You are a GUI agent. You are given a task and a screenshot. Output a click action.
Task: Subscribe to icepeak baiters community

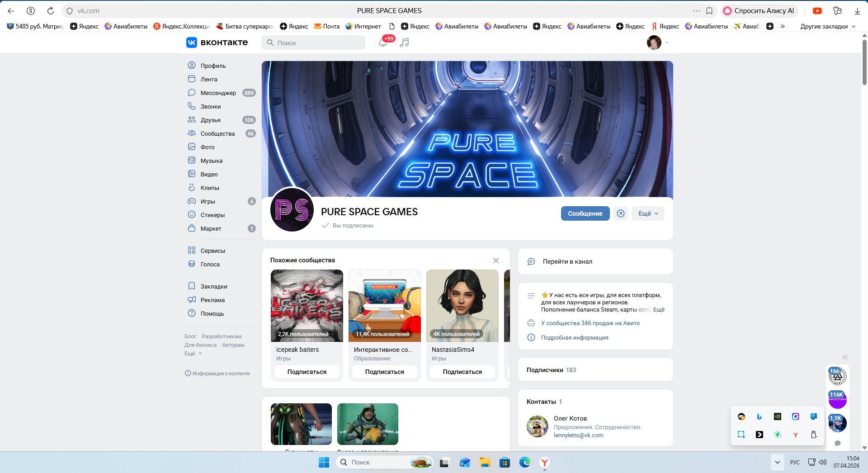[307, 372]
